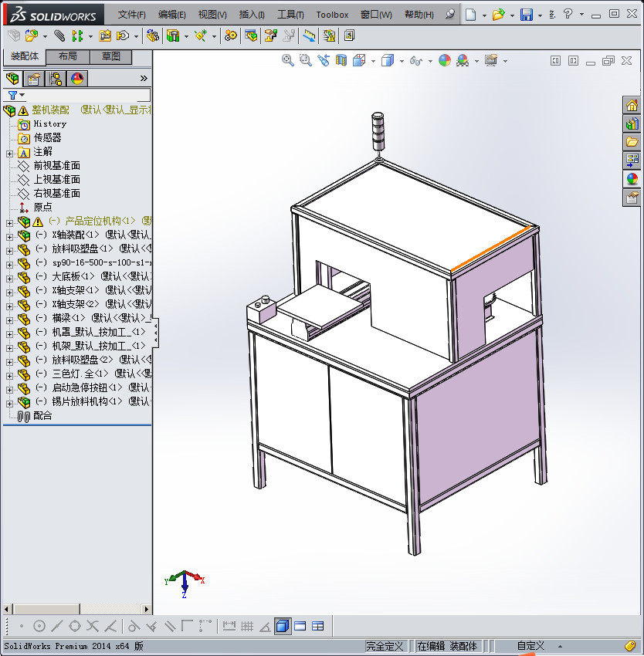Viewport: 644px width, 656px height.
Task: Open File Explorer in task pane
Action: click(x=632, y=142)
